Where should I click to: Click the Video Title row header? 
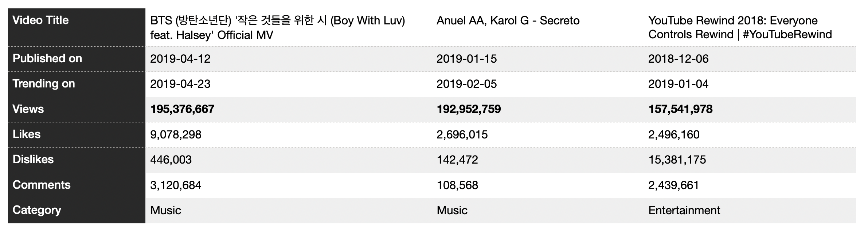[x=77, y=27]
